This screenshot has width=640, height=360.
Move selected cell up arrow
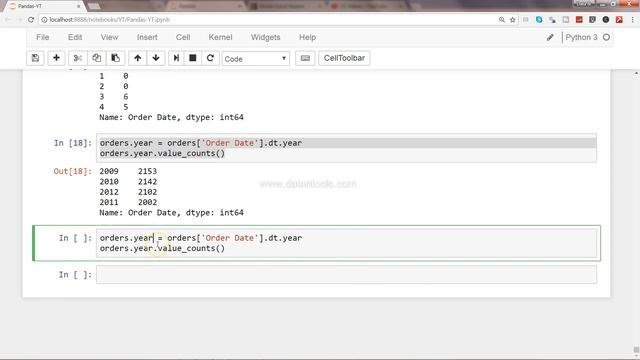pos(138,58)
